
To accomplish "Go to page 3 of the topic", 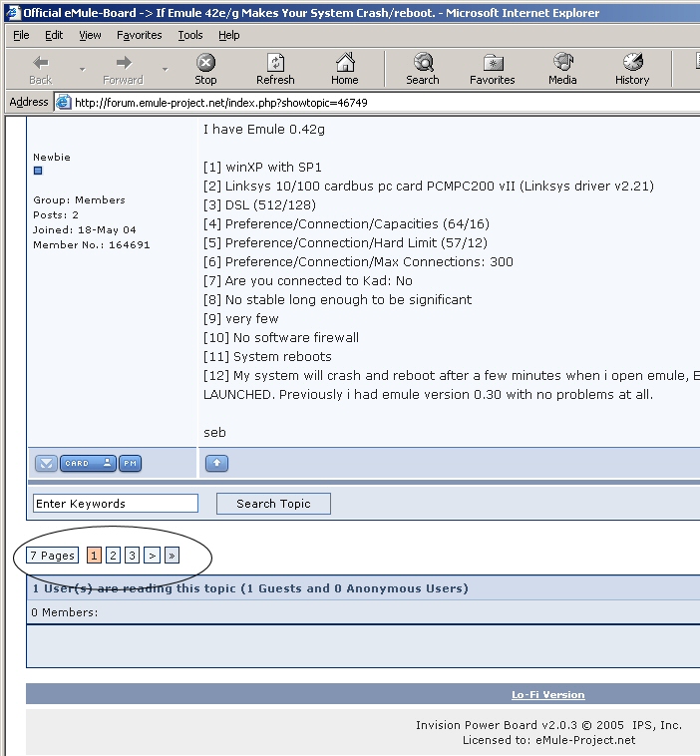I will [132, 556].
